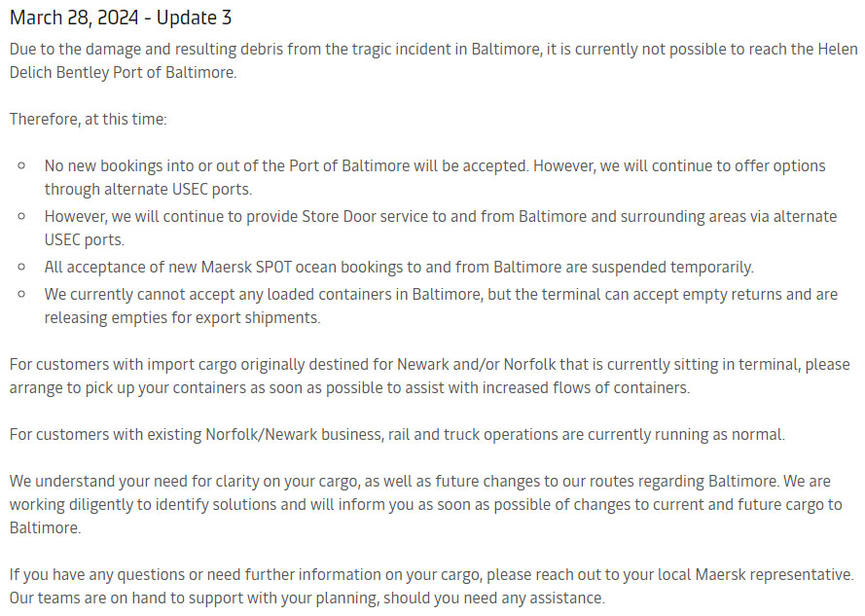The width and height of the screenshot is (865, 616).
Task: Click 'Norfolk/Newark business' in the rail paragraph
Action: coord(294,434)
